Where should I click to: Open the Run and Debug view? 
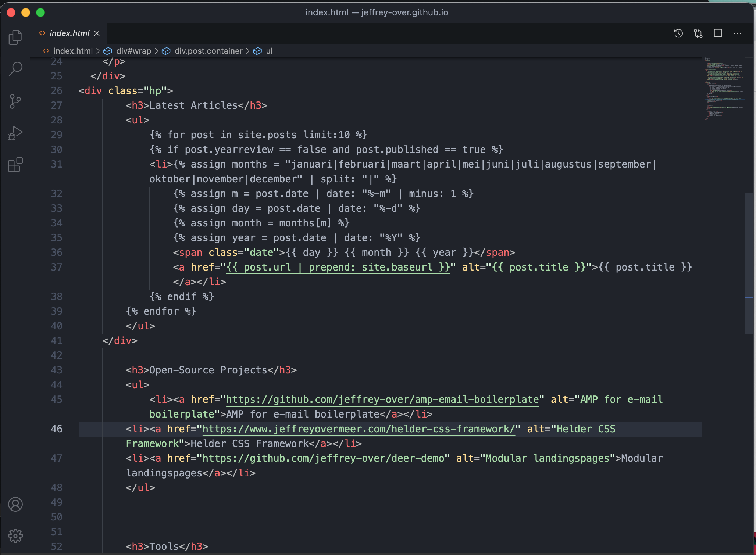pyautogui.click(x=15, y=133)
